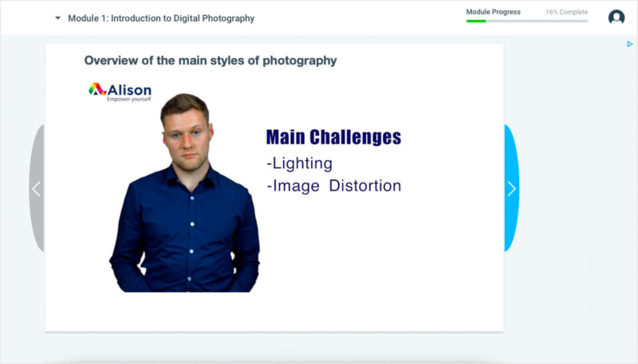The image size is (638, 364).
Task: Click the -Image Distortion bullet text
Action: [334, 186]
